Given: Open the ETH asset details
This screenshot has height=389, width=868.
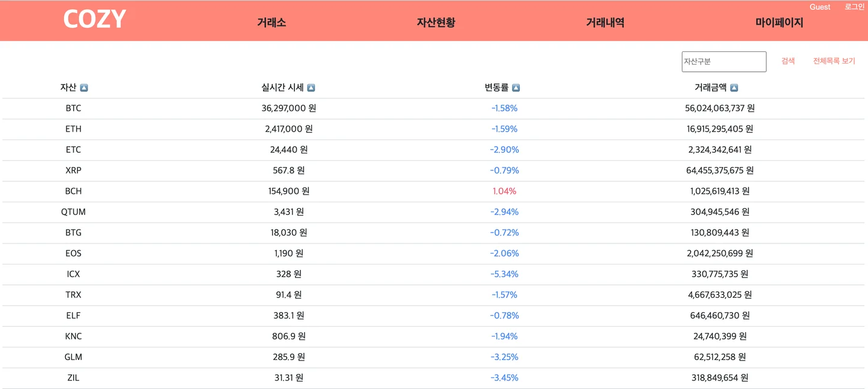Looking at the screenshot, I should (74, 129).
